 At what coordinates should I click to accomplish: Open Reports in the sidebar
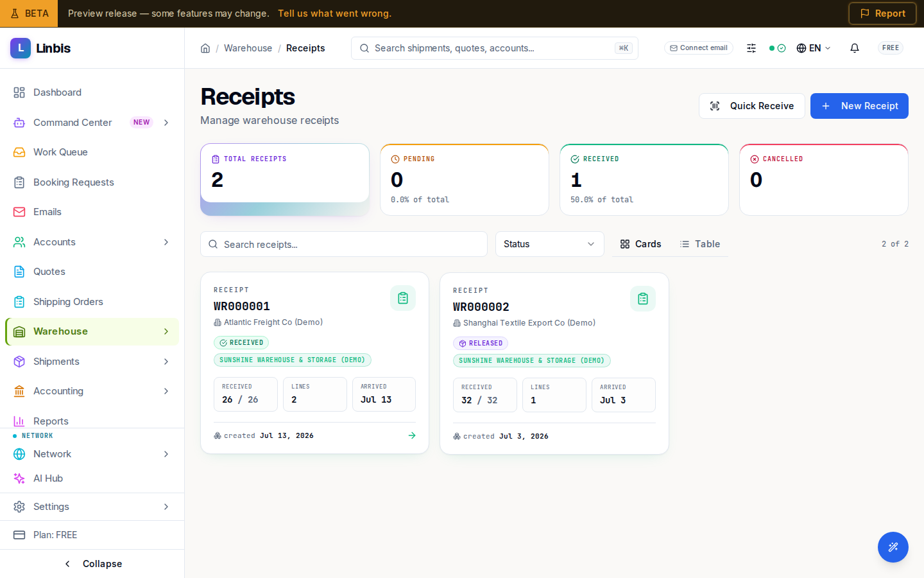tap(92, 421)
